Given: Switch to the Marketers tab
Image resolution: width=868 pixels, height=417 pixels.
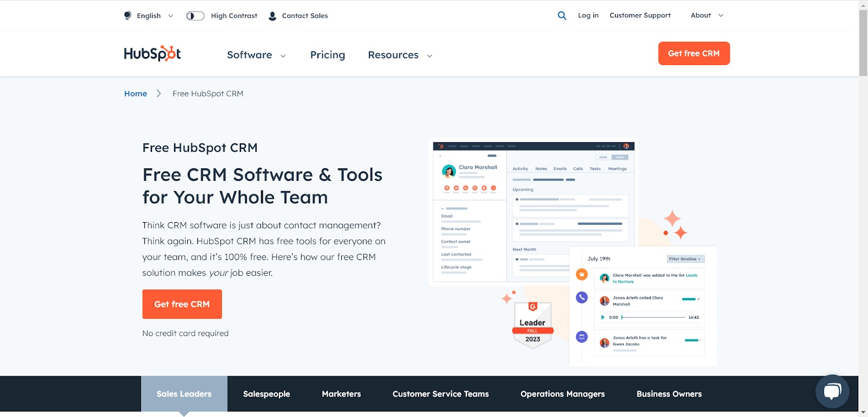Looking at the screenshot, I should (x=341, y=394).
